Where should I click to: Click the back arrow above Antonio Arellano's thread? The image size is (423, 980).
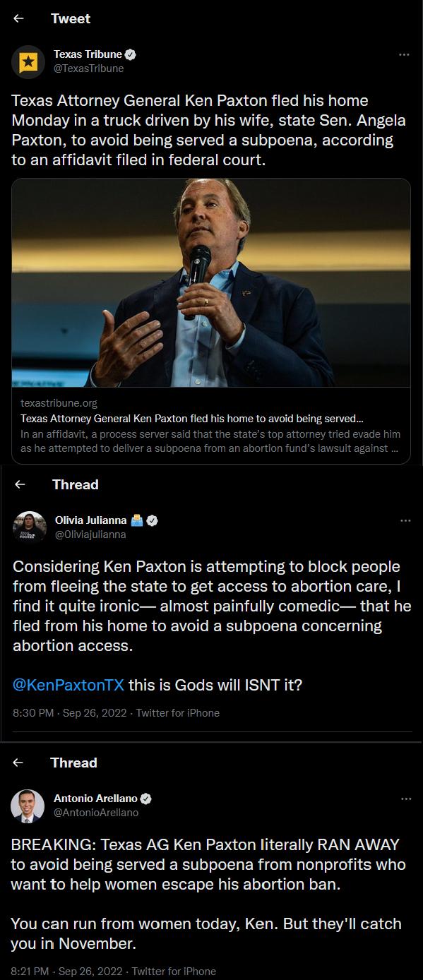(18, 763)
